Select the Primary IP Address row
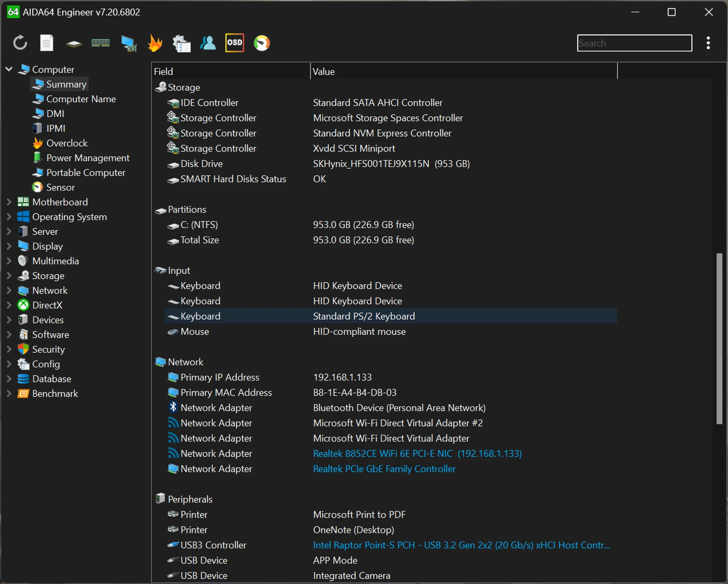This screenshot has width=728, height=584. click(x=391, y=377)
